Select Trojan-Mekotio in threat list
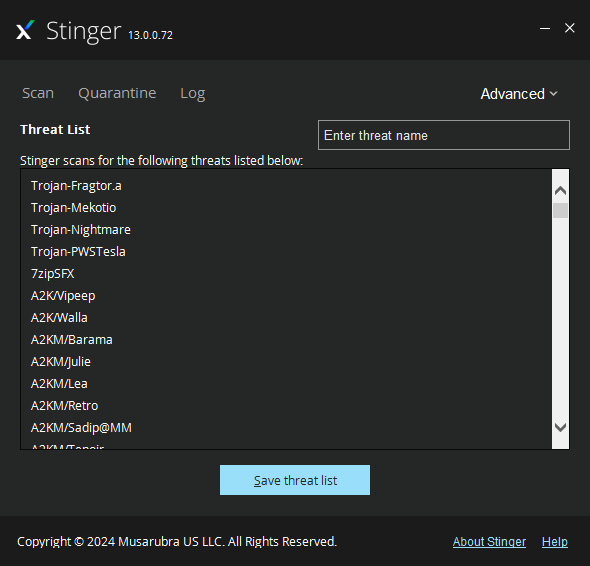 coord(74,208)
